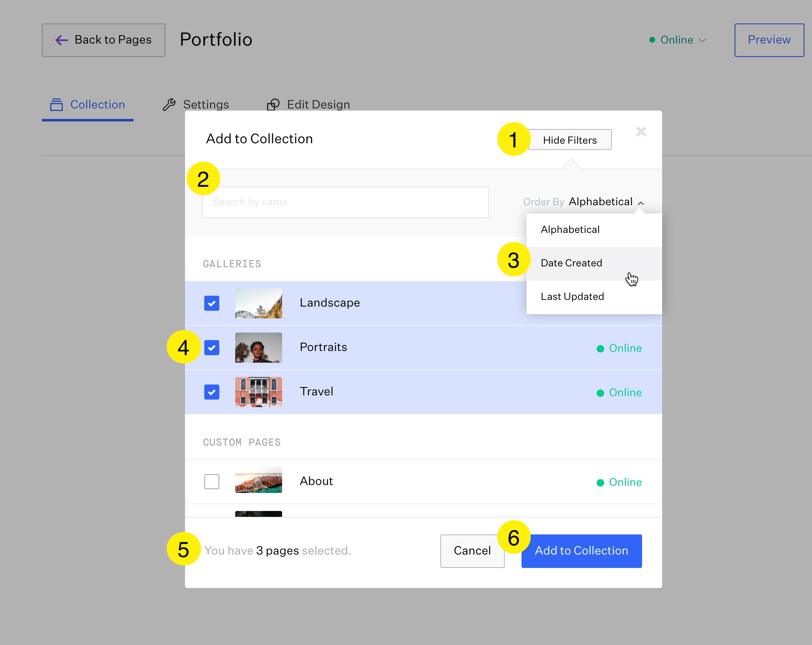
Task: Click the Edit Design tag icon
Action: (x=273, y=104)
